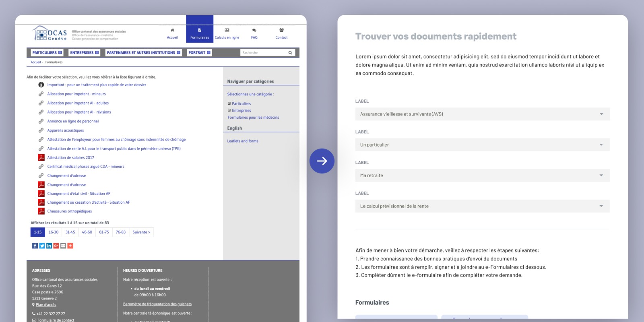
Task: Click PDF icon for Attestation de salaires 2017
Action: [41, 157]
